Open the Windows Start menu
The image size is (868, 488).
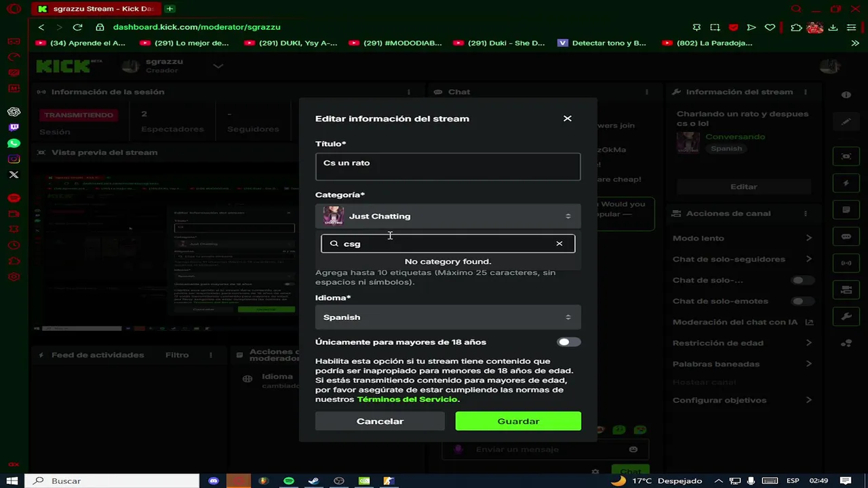click(12, 481)
